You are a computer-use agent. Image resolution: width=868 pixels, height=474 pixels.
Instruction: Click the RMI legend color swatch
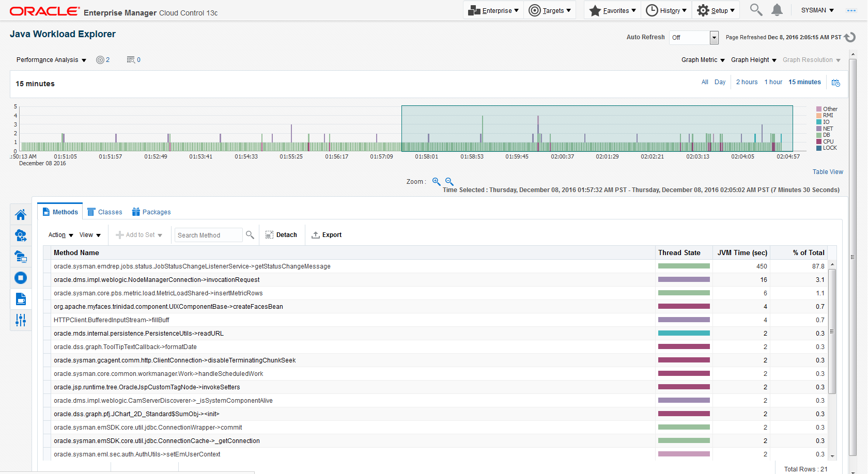819,116
